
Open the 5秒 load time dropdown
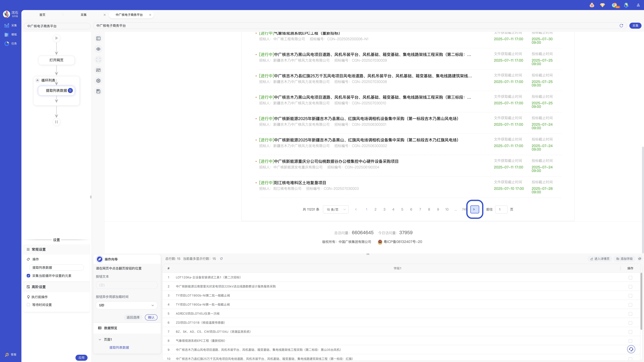[x=127, y=305]
